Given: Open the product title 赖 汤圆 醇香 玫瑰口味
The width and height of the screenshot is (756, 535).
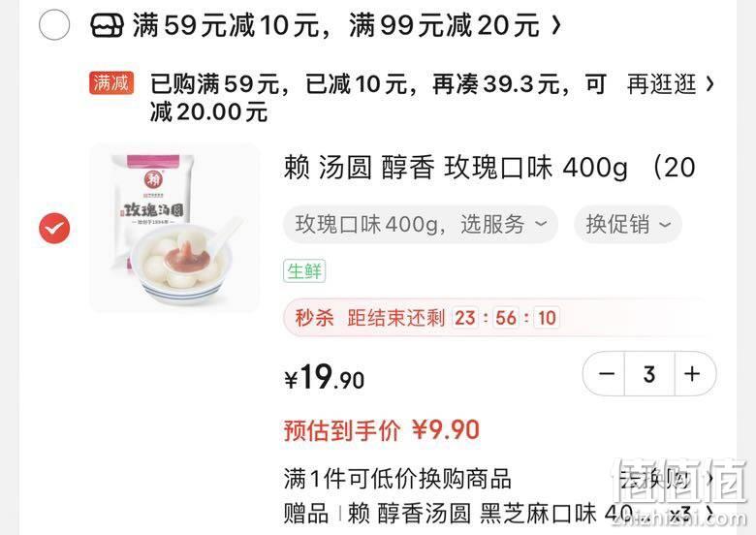Looking at the screenshot, I should 489,168.
